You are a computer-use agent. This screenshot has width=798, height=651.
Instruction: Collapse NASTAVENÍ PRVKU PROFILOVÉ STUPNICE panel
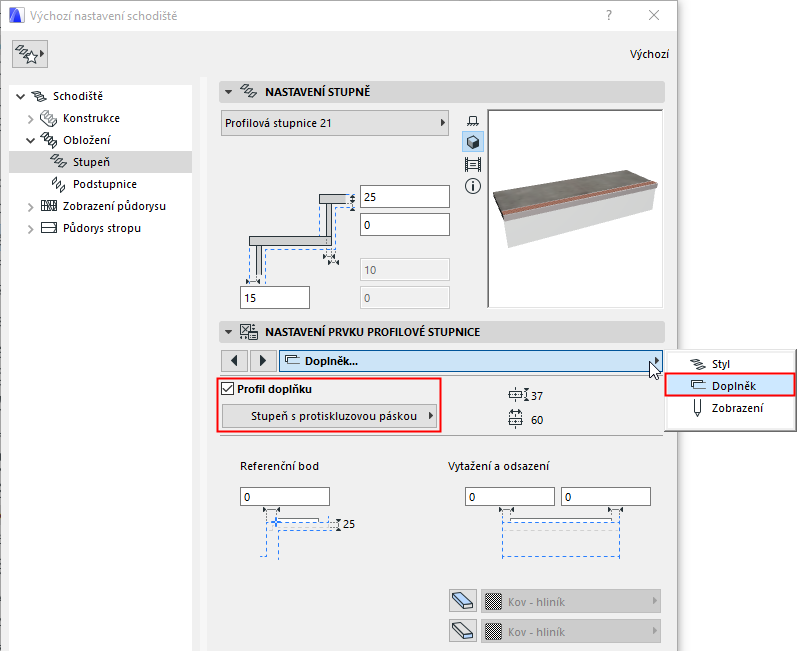click(229, 332)
